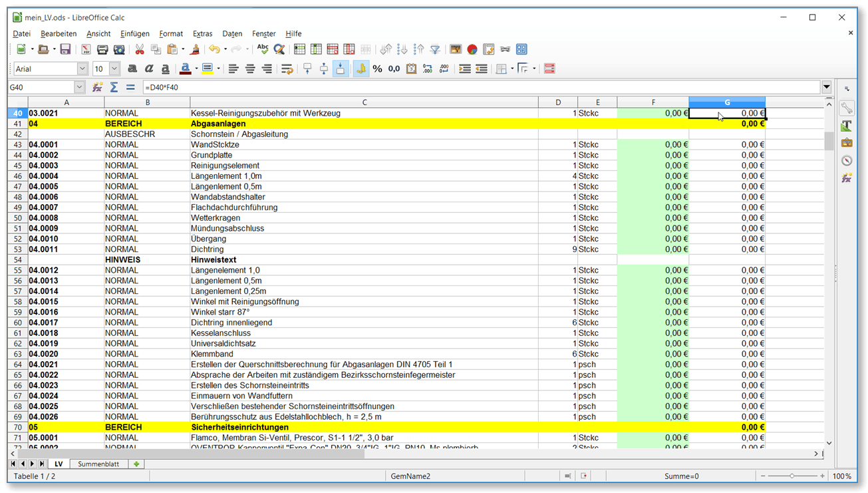Open the Function Wizard next to Name Box
The width and height of the screenshot is (868, 493).
pyautogui.click(x=97, y=86)
